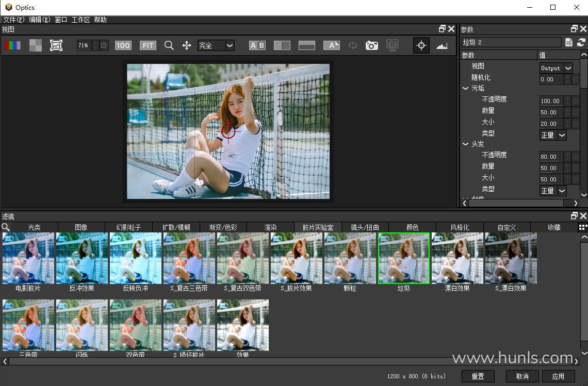Click the RGB channels icon

(13, 45)
